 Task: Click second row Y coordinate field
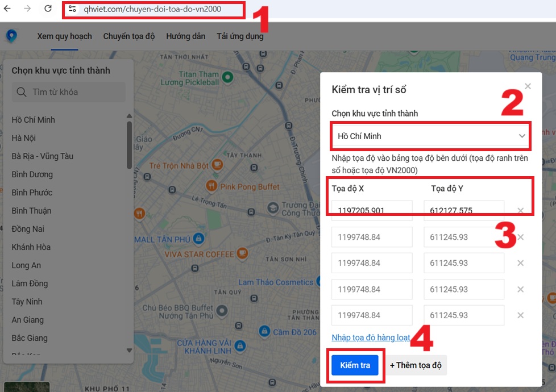click(x=464, y=237)
